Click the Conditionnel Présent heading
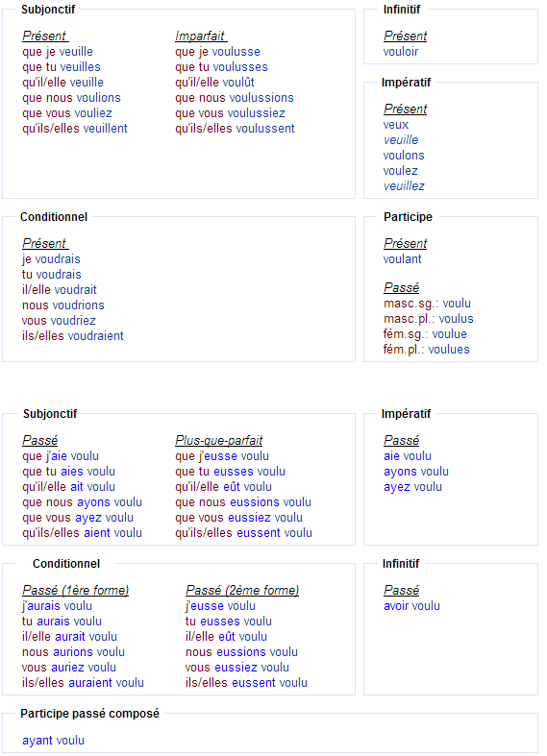Screen dimensions: 547x756 click(45, 243)
